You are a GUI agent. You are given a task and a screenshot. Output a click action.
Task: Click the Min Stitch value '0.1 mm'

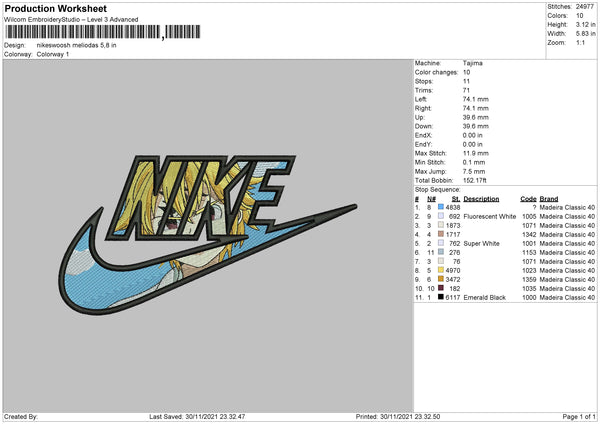pos(474,162)
